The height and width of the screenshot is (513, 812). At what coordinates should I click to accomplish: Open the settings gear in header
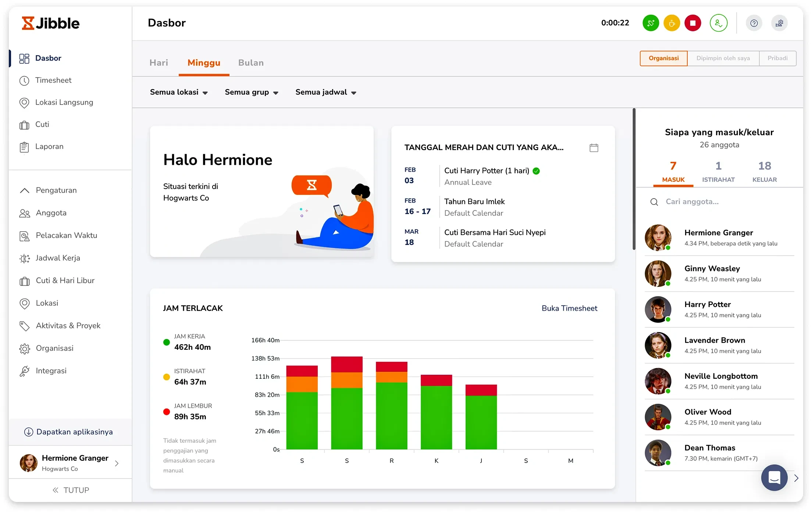[x=779, y=23]
